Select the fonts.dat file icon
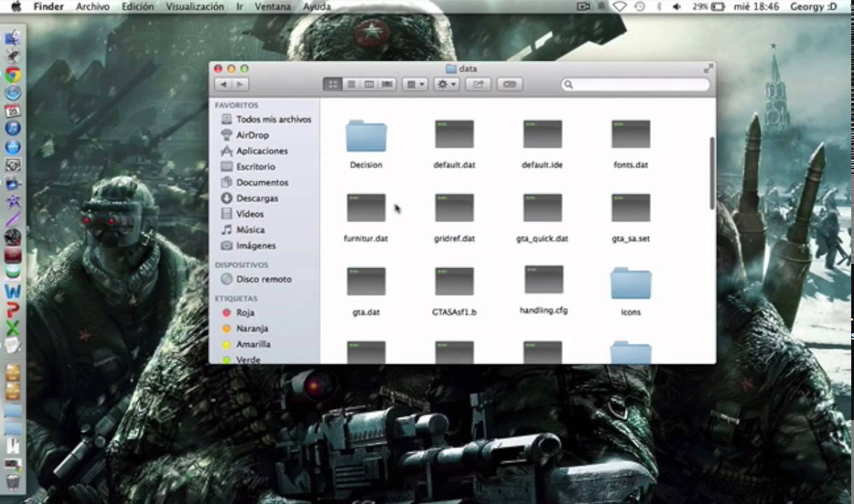The width and height of the screenshot is (854, 504). click(x=631, y=134)
